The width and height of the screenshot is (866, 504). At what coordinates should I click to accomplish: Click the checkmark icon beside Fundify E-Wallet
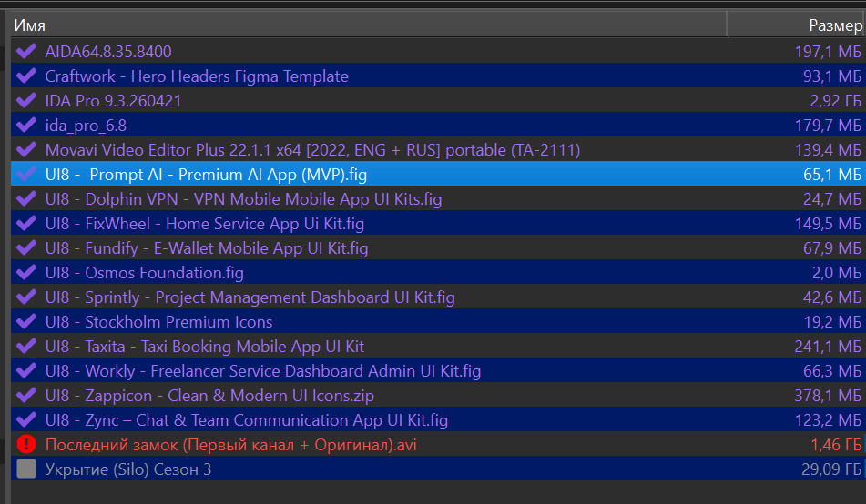[x=26, y=247]
